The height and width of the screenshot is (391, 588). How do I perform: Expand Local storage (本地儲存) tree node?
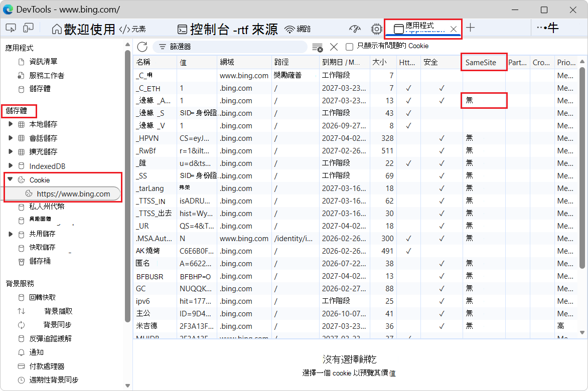point(11,124)
